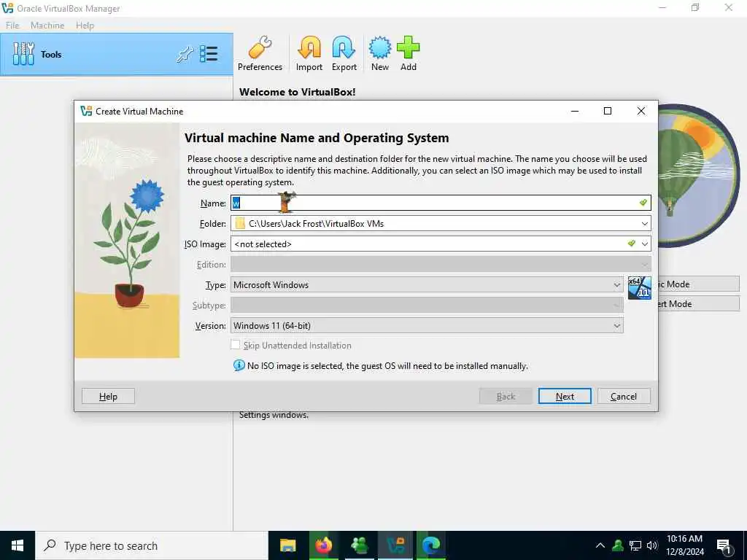Show hidden system tray icons
The height and width of the screenshot is (560, 747).
coord(600,545)
